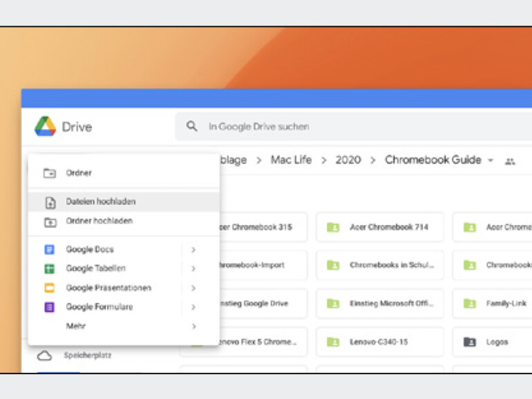This screenshot has height=399, width=532.
Task: Go to Mac Life breadcrumb folder
Action: tap(291, 159)
